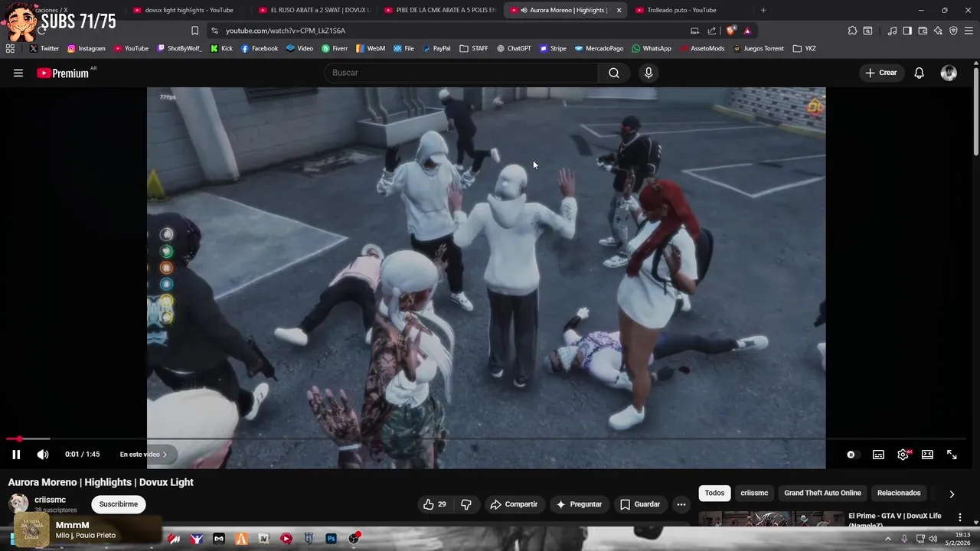Select the criissmc filter chip
Viewport: 980px width, 551px height.
click(x=754, y=493)
